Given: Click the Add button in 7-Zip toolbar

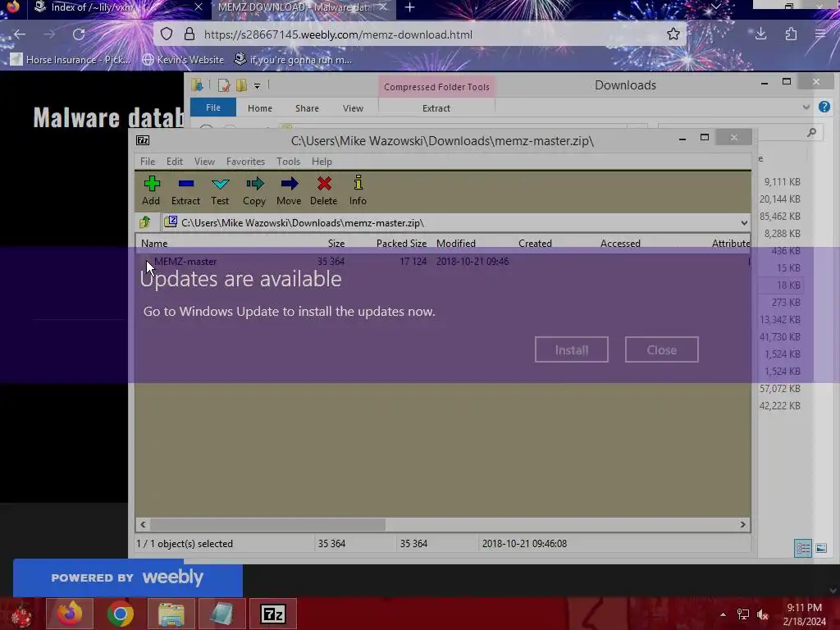Looking at the screenshot, I should 152,190.
